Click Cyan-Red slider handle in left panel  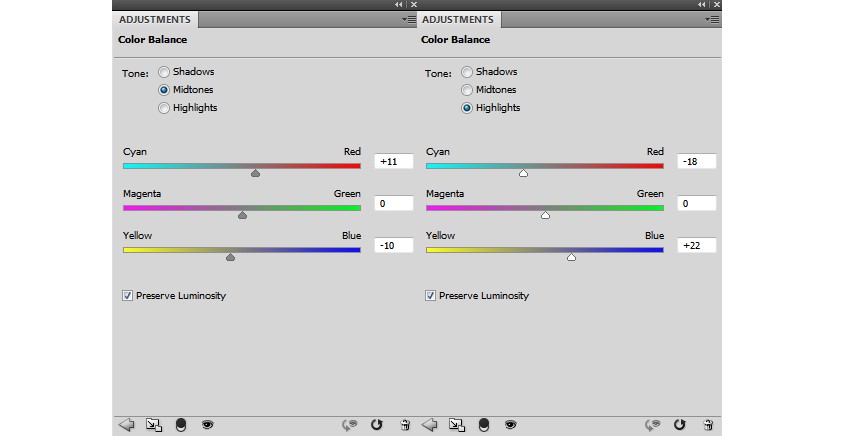pos(255,173)
